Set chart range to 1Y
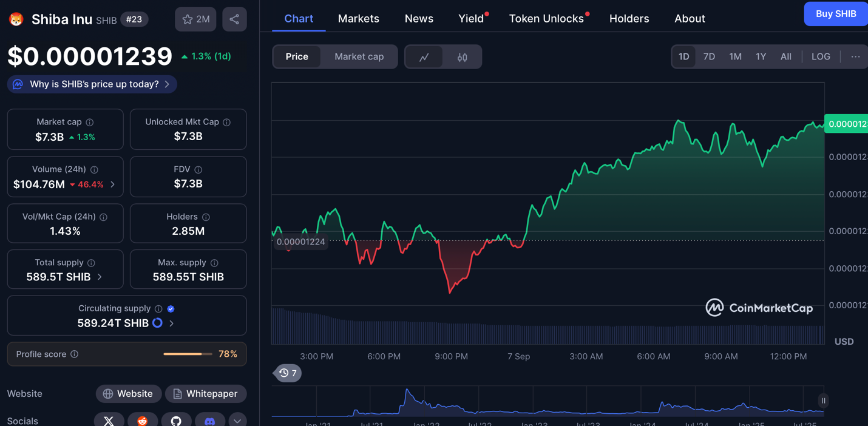Image resolution: width=868 pixels, height=426 pixels. (761, 56)
